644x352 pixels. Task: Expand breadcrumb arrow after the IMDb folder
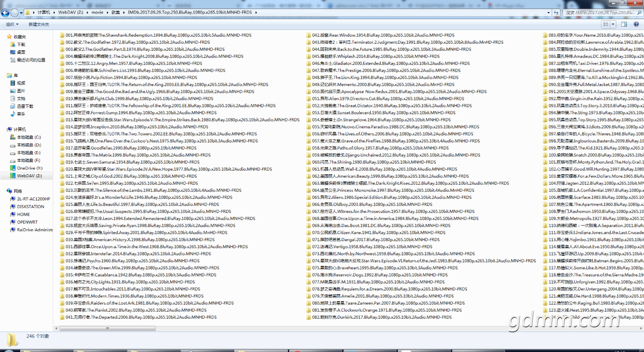coord(256,12)
